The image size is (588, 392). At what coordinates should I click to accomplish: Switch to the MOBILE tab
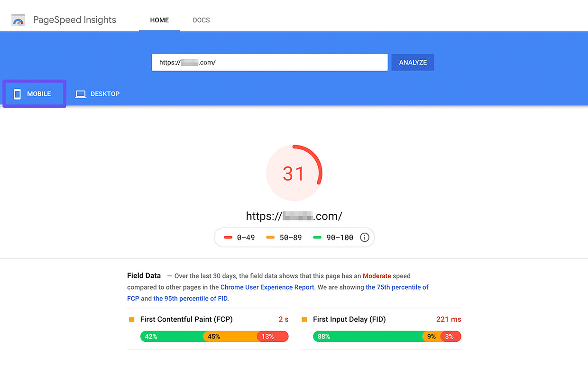pos(34,94)
